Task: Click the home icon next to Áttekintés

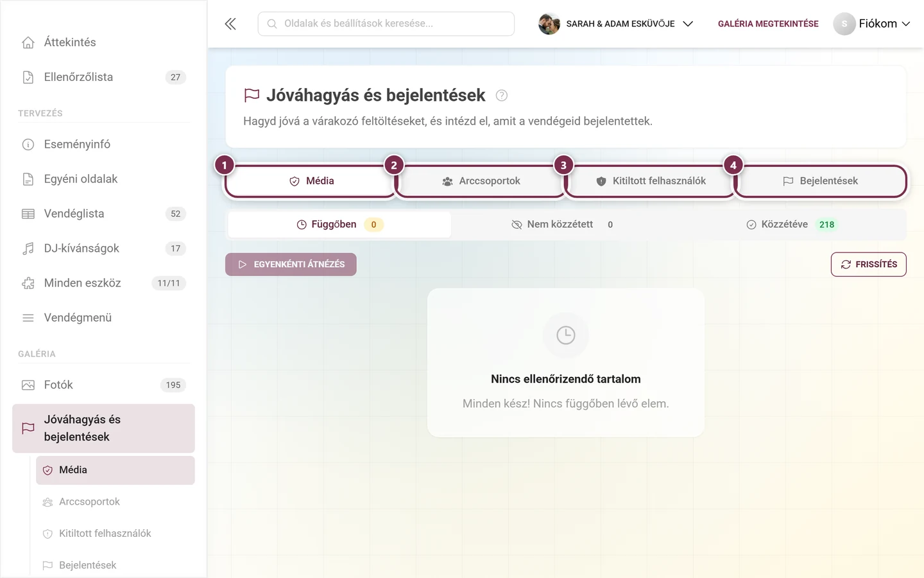Action: click(x=28, y=42)
